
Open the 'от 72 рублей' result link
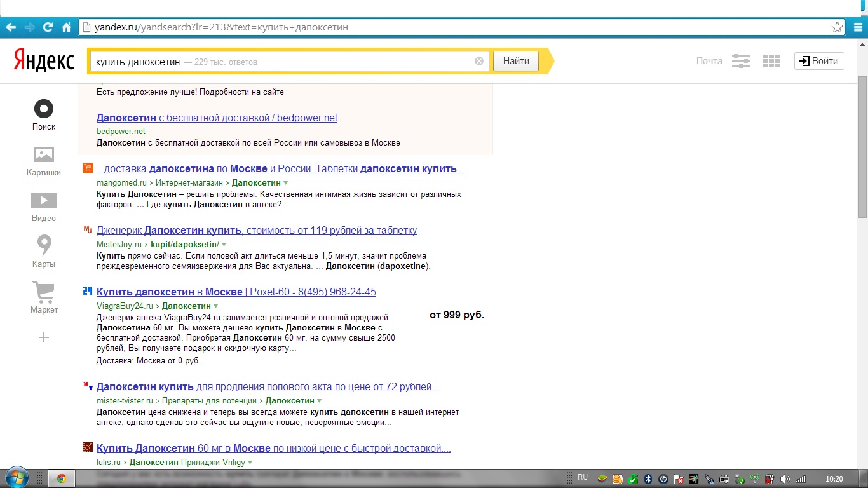[x=268, y=386]
